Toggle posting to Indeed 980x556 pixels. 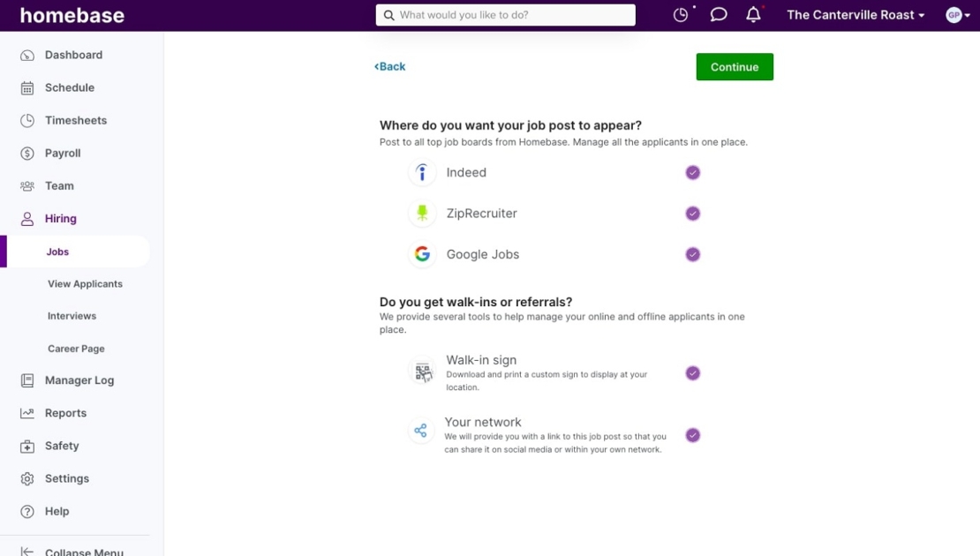(692, 173)
